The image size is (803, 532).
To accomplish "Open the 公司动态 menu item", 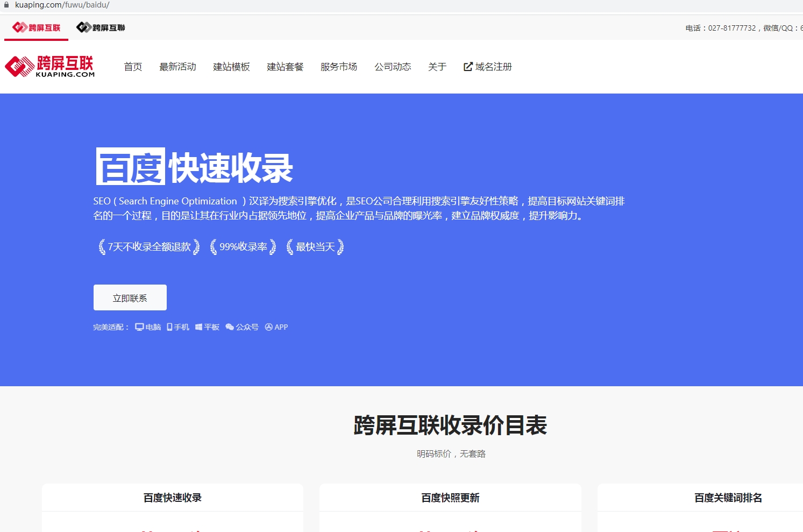I will pos(393,67).
